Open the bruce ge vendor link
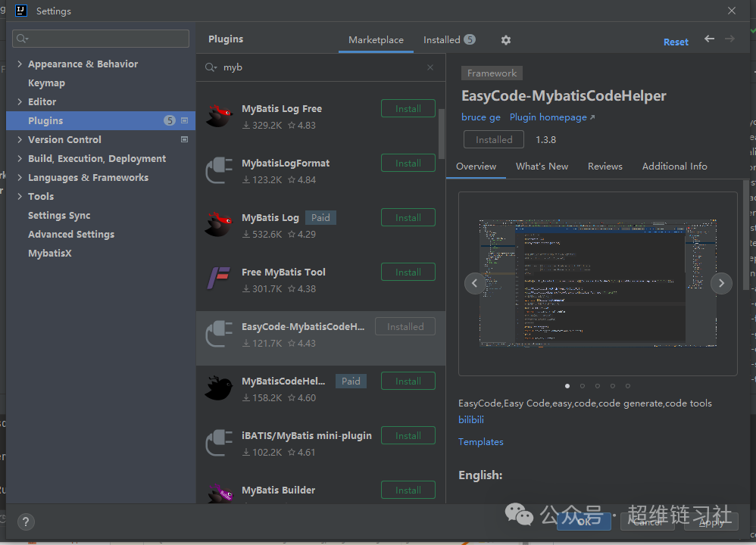Image resolution: width=756 pixels, height=545 pixels. point(481,117)
